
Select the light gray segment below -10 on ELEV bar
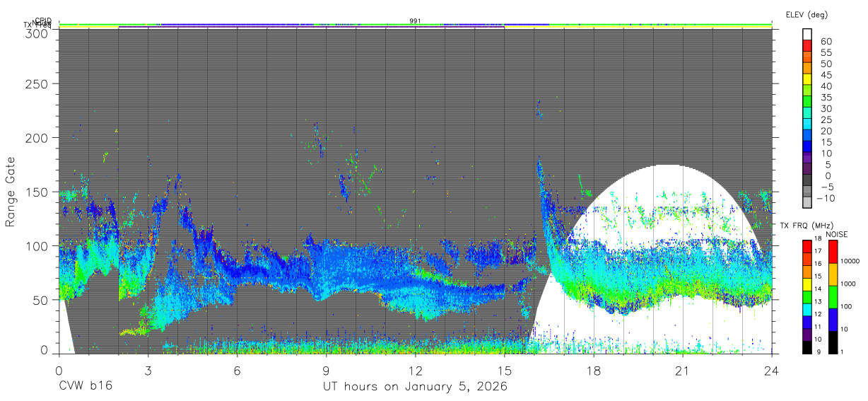pos(808,203)
